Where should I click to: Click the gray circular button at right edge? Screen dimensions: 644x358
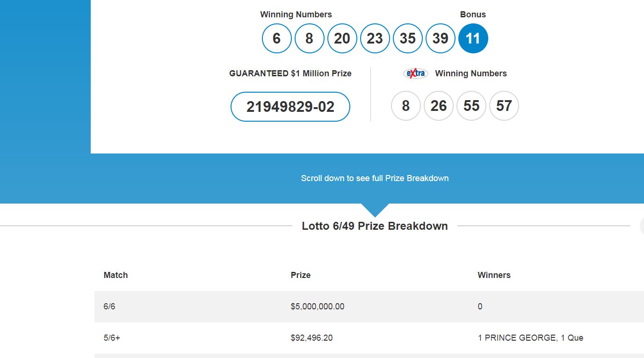641,226
